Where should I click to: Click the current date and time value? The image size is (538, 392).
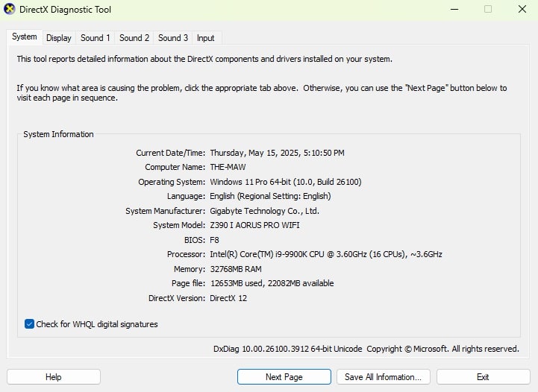click(278, 153)
